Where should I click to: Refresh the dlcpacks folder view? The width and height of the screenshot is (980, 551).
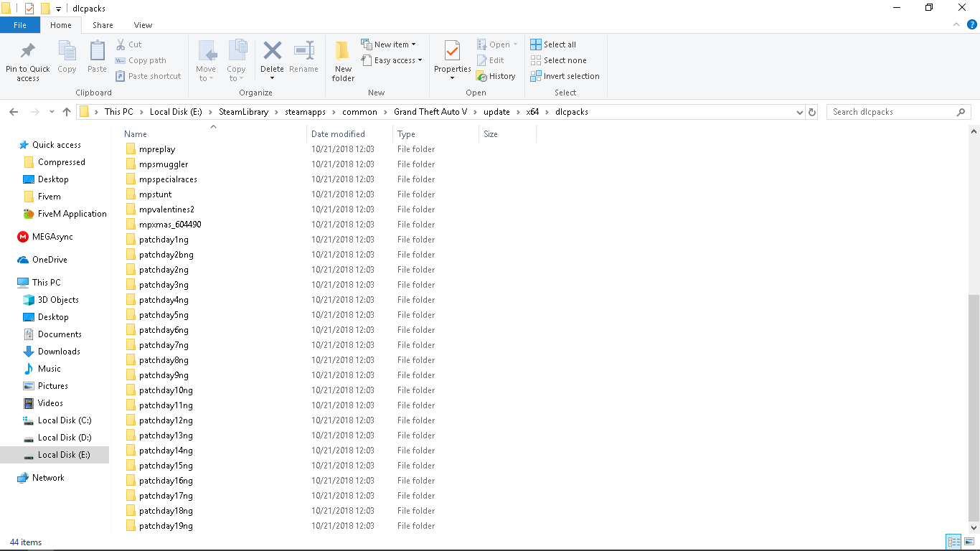[812, 112]
